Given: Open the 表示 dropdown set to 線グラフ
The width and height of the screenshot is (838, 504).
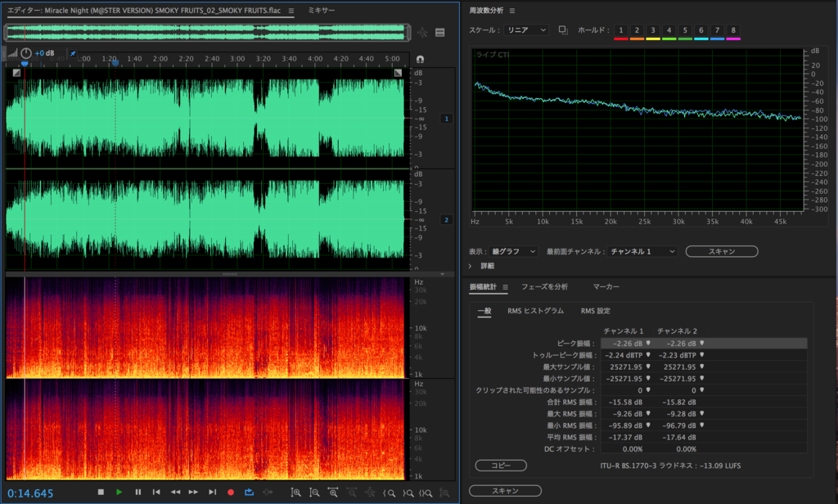Looking at the screenshot, I should pyautogui.click(x=513, y=251).
